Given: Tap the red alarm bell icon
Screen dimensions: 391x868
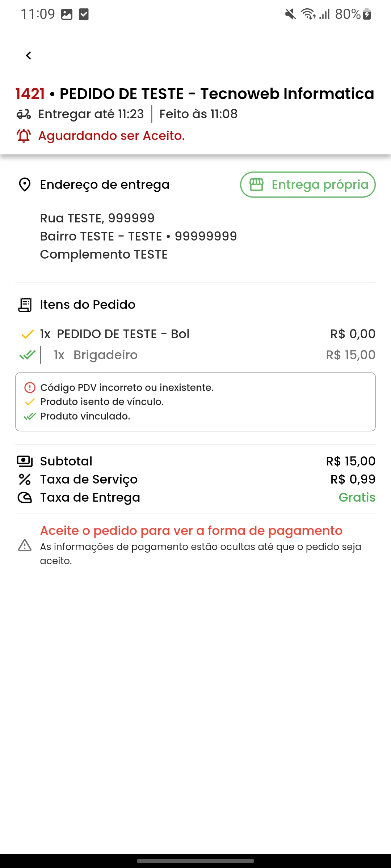Looking at the screenshot, I should pyautogui.click(x=24, y=136).
